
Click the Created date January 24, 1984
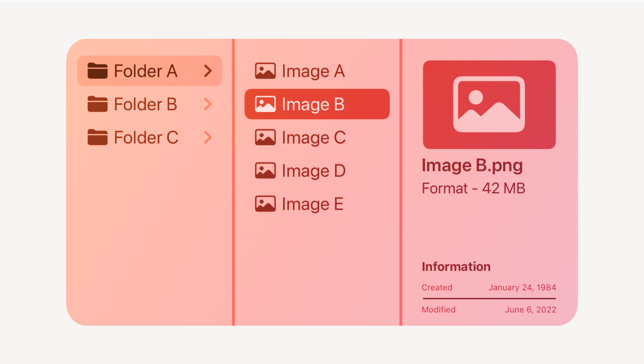(x=522, y=288)
